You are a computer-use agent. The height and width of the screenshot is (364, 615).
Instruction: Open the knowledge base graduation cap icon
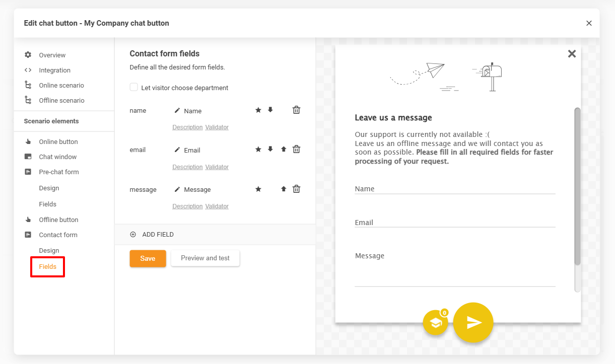[x=436, y=323]
